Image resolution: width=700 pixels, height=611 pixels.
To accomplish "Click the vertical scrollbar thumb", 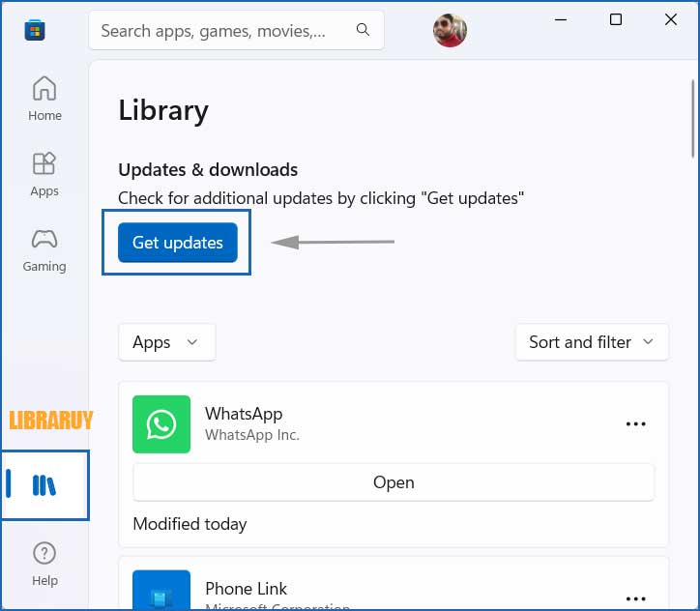I will tap(692, 118).
